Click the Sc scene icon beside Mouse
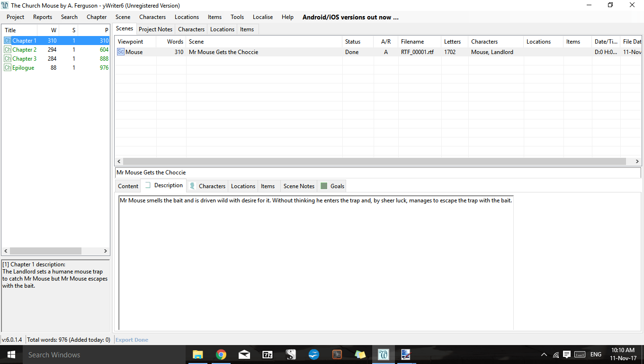Image resolution: width=644 pixels, height=364 pixels. [x=121, y=52]
